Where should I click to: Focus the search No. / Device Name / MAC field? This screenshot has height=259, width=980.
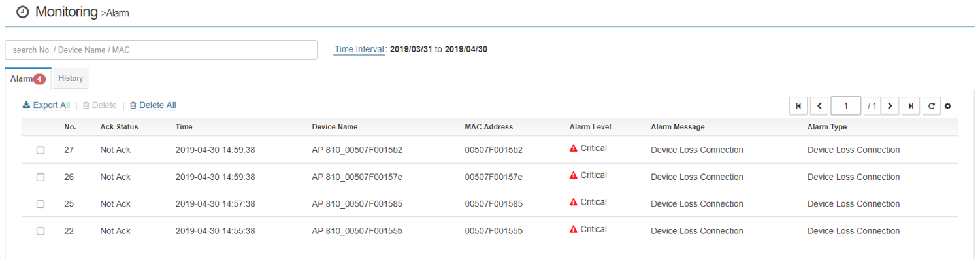pyautogui.click(x=161, y=50)
